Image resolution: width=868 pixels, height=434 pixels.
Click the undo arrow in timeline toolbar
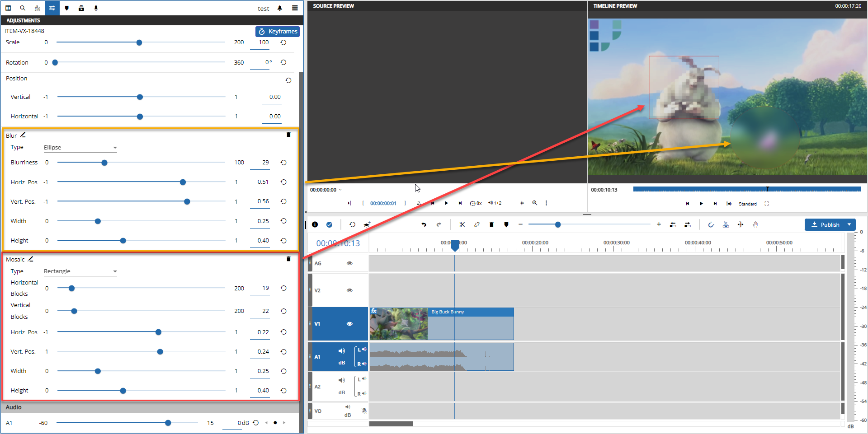(424, 224)
